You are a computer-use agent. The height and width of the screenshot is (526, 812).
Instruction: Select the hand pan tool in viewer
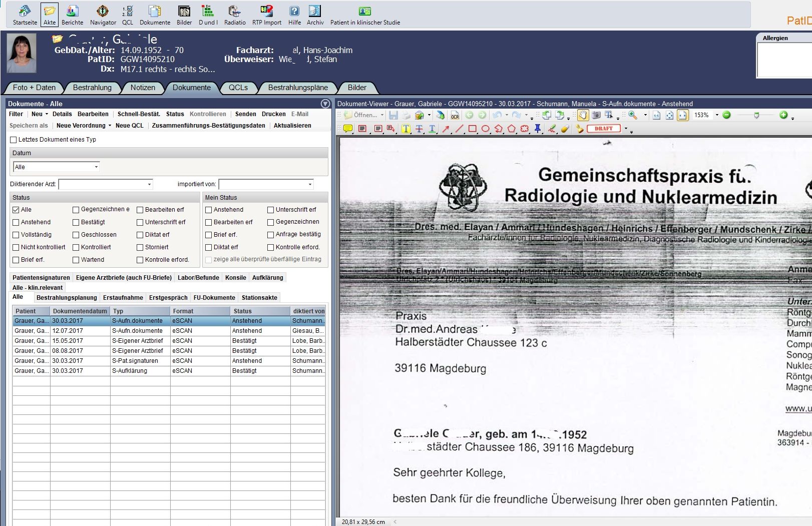pyautogui.click(x=583, y=115)
